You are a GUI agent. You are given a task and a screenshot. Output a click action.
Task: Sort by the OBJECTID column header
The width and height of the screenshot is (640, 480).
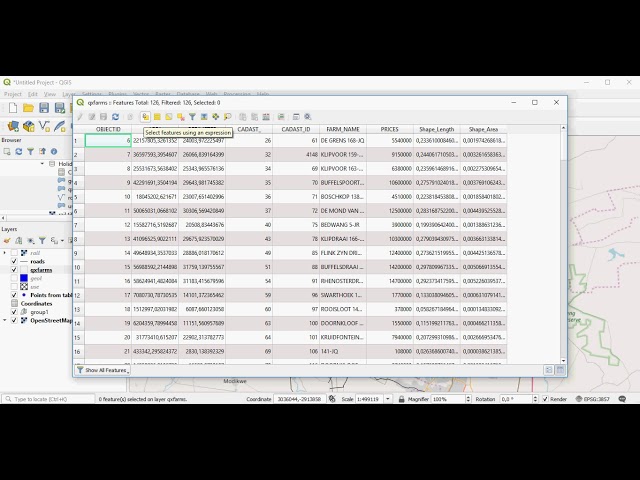108,129
